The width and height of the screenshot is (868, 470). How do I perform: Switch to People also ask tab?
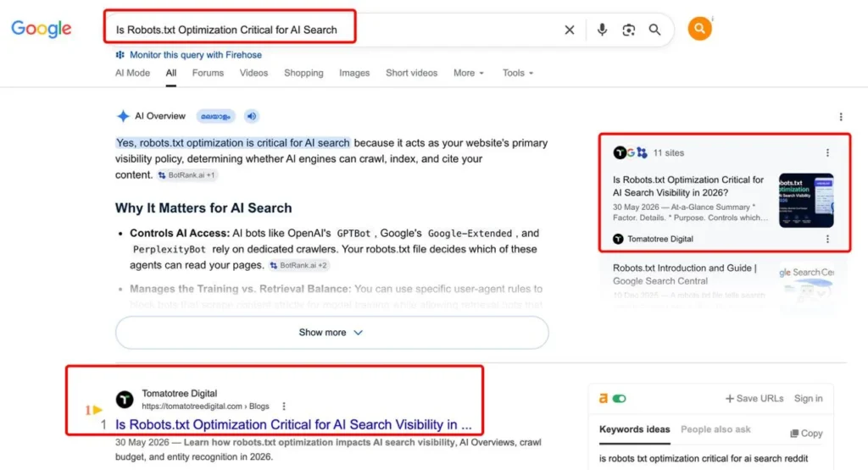pyautogui.click(x=715, y=429)
